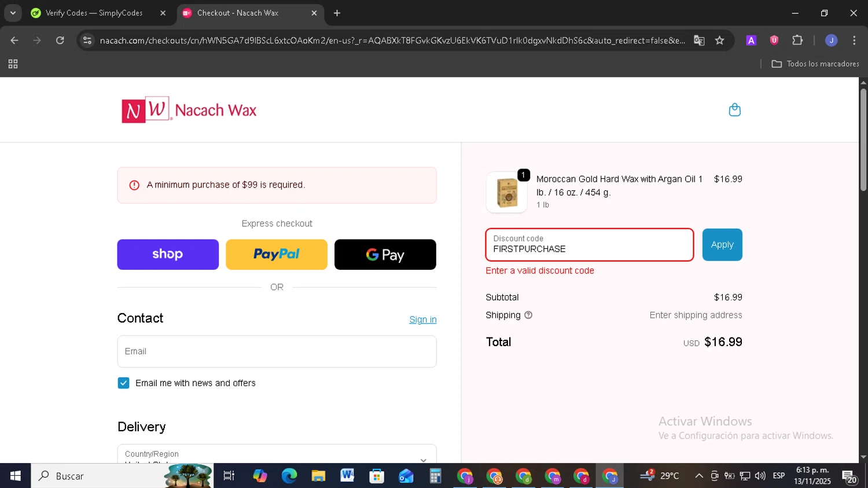Click the taskbar Buscar search box
Screen dimensions: 868x488
[122, 476]
